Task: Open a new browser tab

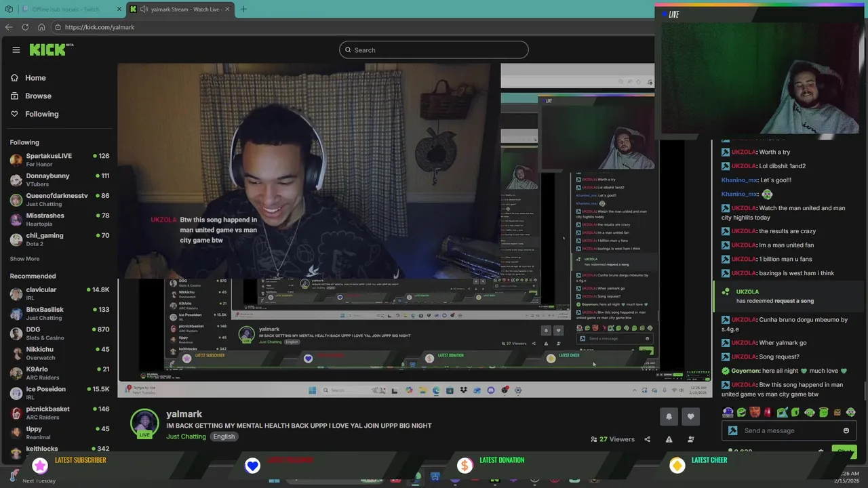Action: tap(243, 9)
